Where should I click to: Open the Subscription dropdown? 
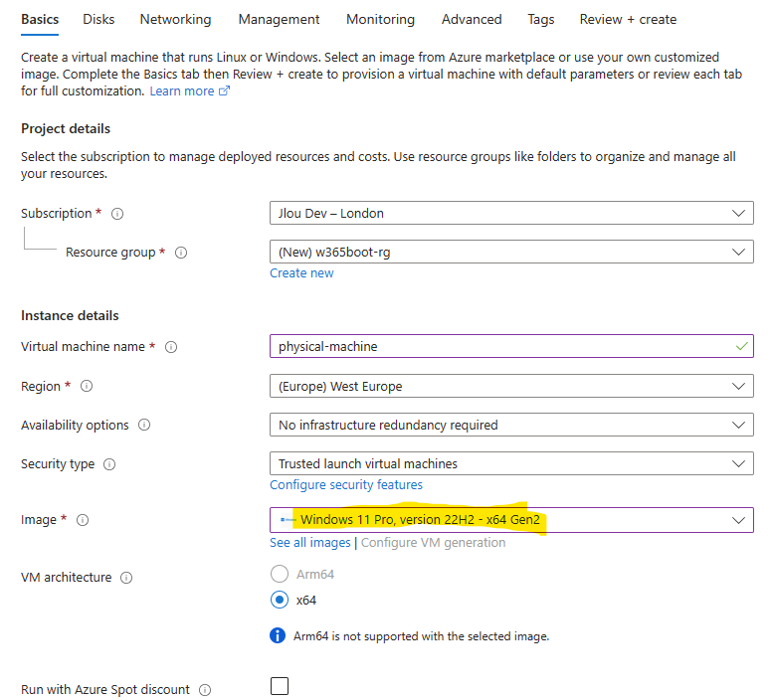pos(511,214)
